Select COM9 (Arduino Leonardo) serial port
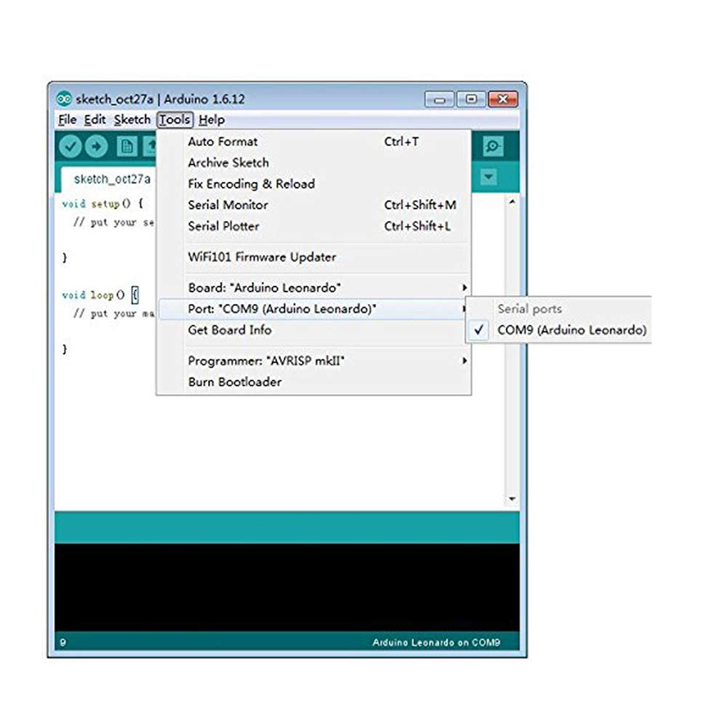 point(571,330)
